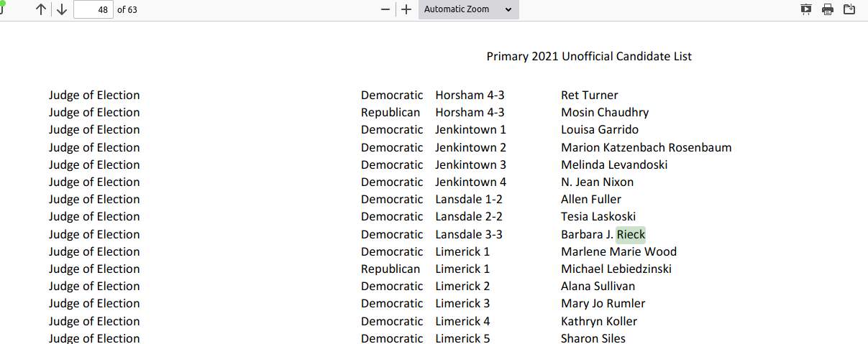
Task: Click Republican in Mosin Chaudhry's row
Action: coord(390,112)
